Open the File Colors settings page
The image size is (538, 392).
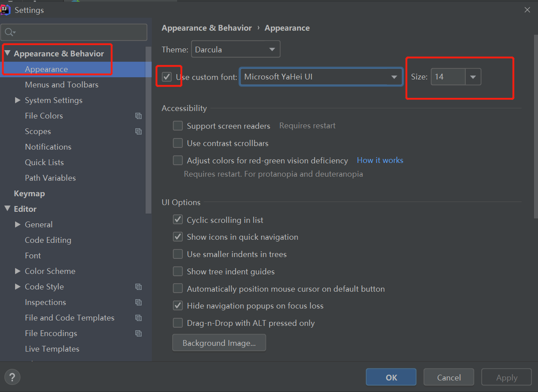coord(44,116)
